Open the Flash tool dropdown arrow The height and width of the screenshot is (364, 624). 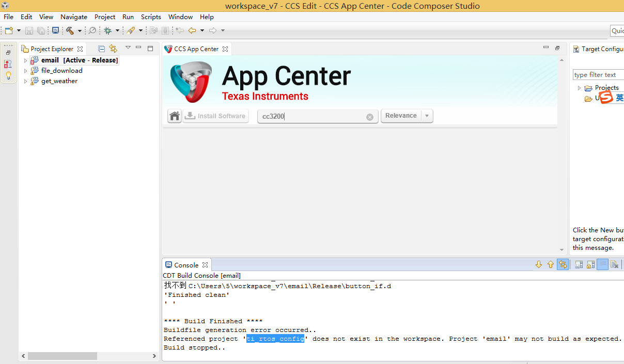(x=141, y=31)
